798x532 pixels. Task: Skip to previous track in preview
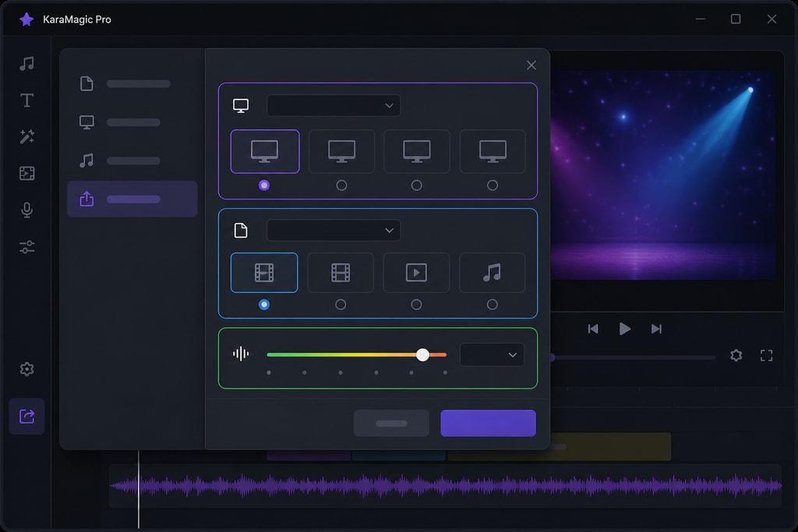click(593, 329)
